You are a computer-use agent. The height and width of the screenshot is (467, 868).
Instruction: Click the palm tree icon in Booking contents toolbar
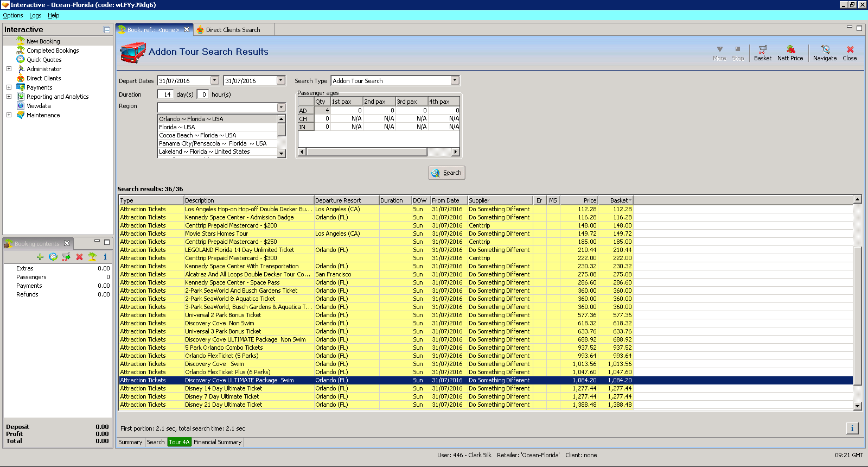point(92,257)
